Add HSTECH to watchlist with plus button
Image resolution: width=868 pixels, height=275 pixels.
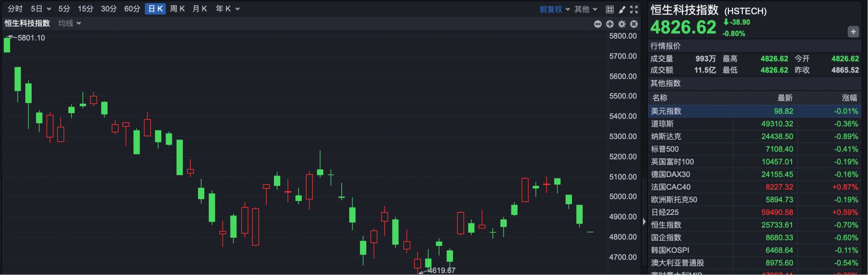(853, 32)
